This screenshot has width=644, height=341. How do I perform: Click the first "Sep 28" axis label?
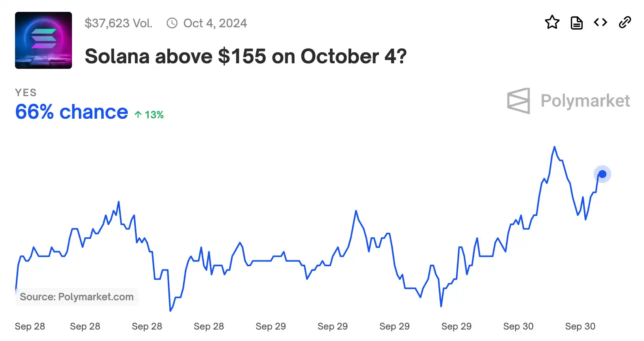pos(30,326)
